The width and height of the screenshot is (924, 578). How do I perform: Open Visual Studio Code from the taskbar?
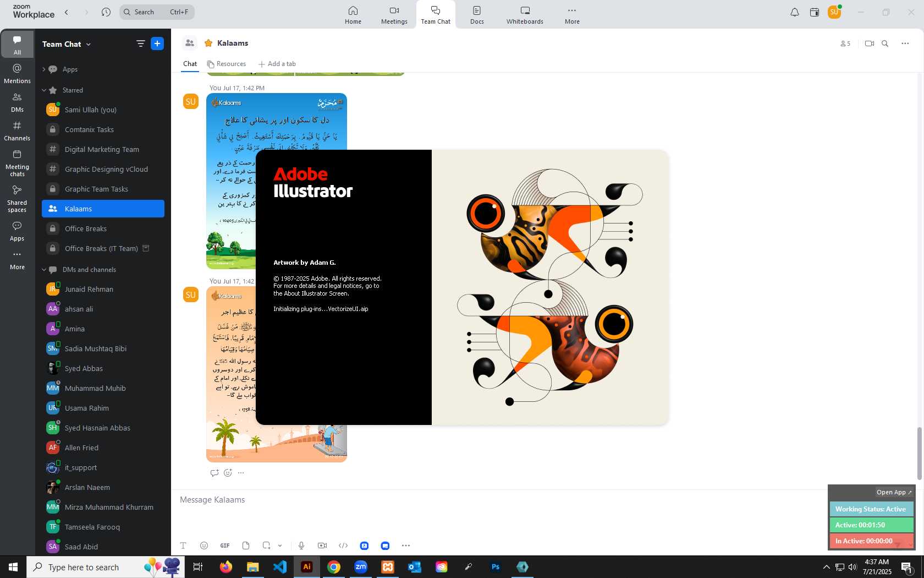[x=280, y=567]
